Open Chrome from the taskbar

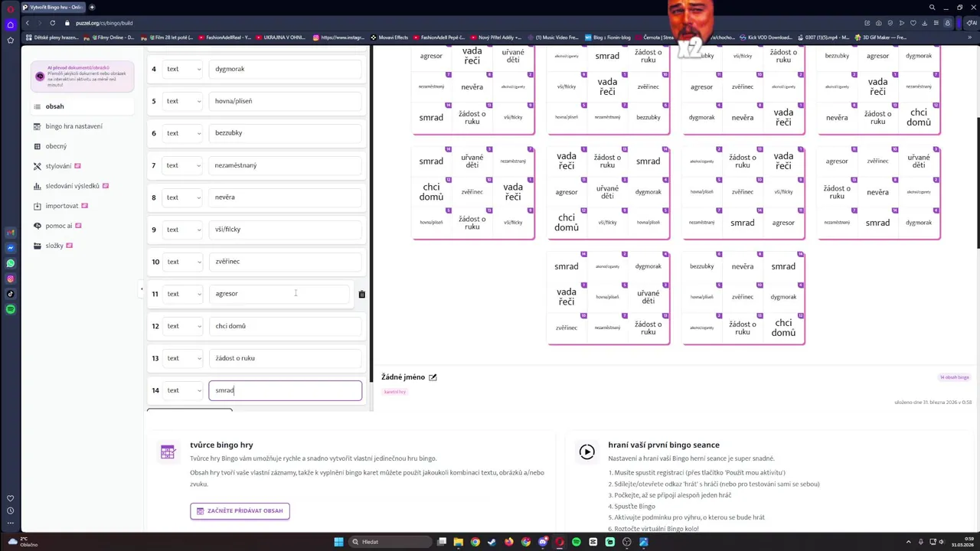pyautogui.click(x=475, y=542)
